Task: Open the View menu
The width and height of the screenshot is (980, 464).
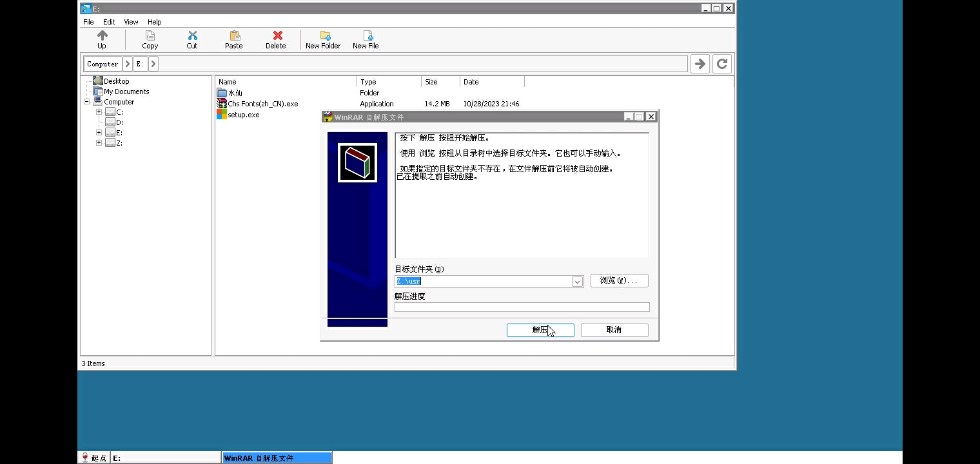Action: click(x=131, y=22)
